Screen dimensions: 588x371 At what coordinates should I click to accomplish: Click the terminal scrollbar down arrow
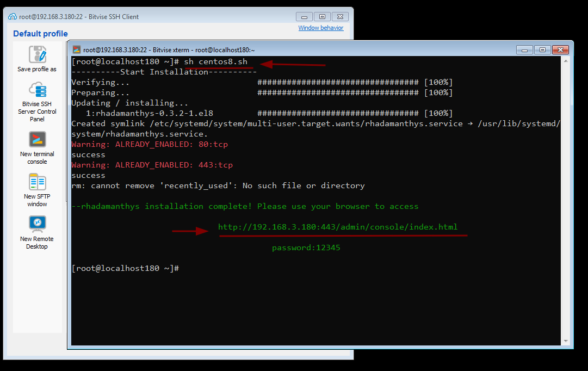[x=566, y=341]
